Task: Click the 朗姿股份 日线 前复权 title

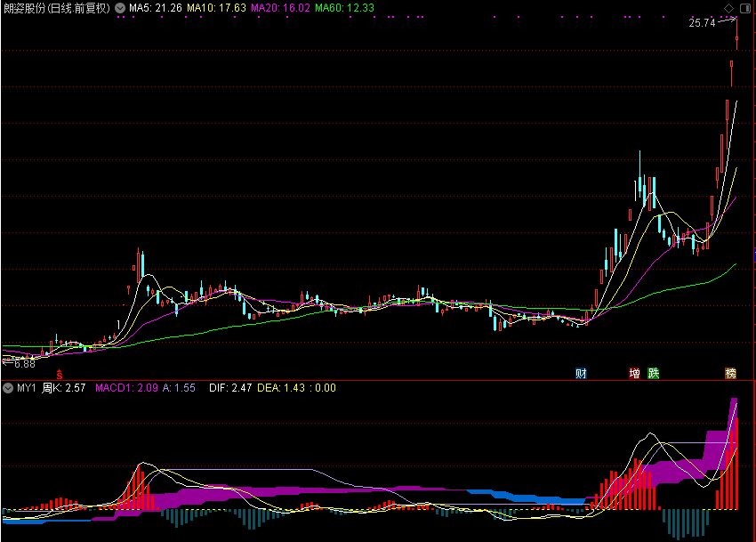Action: (x=57, y=8)
